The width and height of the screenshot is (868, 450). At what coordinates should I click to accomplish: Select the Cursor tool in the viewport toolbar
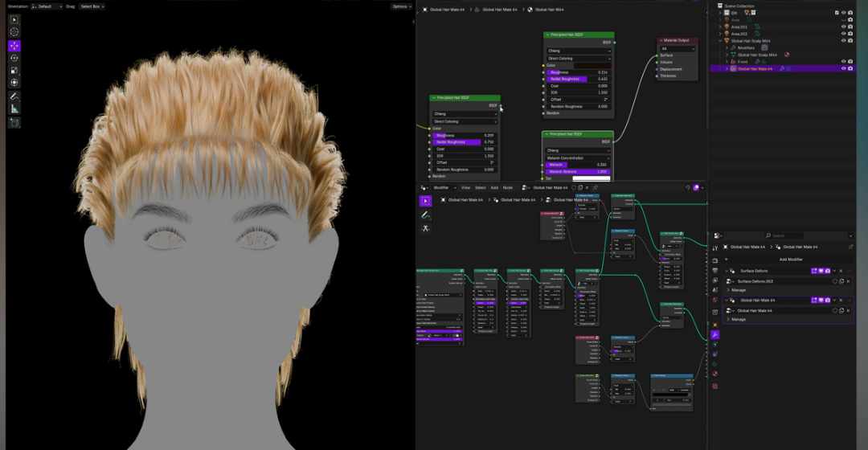coord(14,32)
